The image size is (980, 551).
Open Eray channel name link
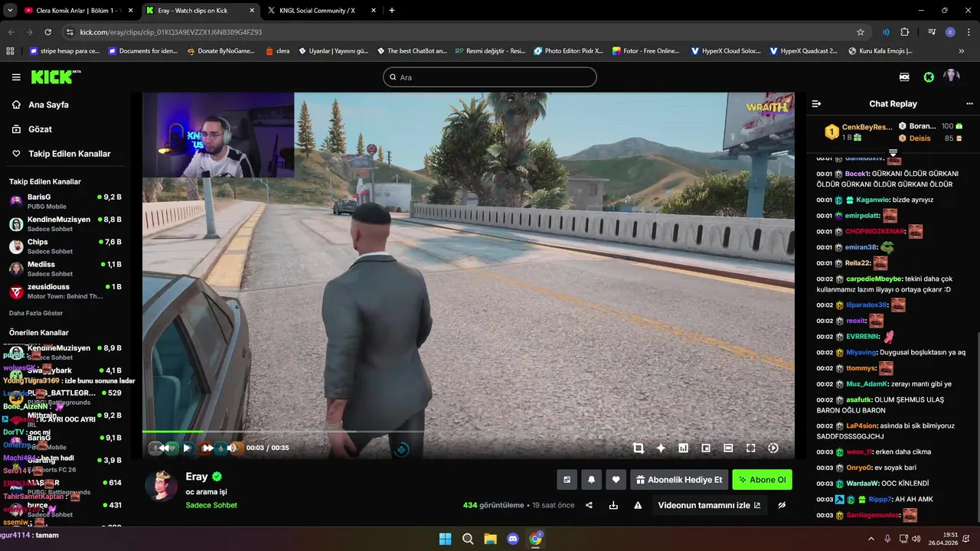click(x=197, y=477)
